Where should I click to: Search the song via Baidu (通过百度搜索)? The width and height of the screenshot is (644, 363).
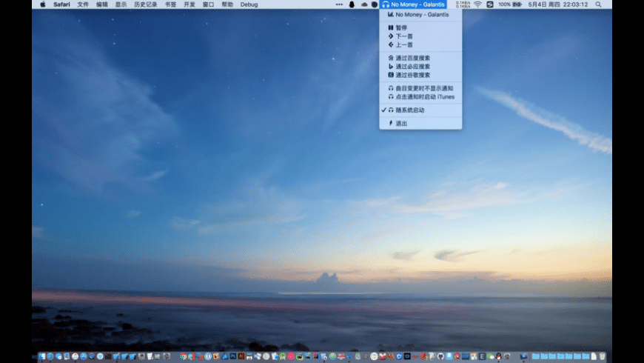[412, 58]
